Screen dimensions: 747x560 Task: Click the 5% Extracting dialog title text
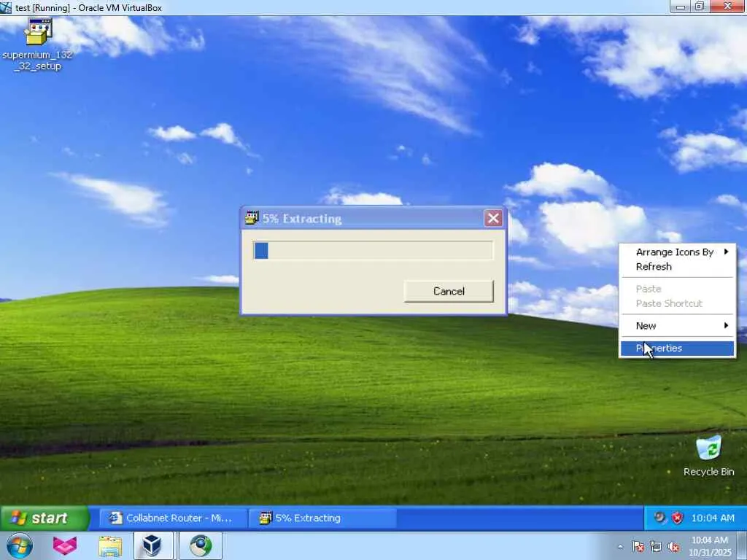tap(302, 219)
